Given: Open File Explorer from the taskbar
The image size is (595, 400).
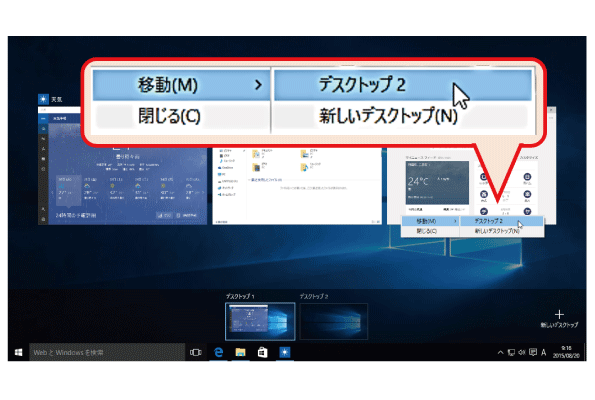Looking at the screenshot, I should pyautogui.click(x=240, y=353).
